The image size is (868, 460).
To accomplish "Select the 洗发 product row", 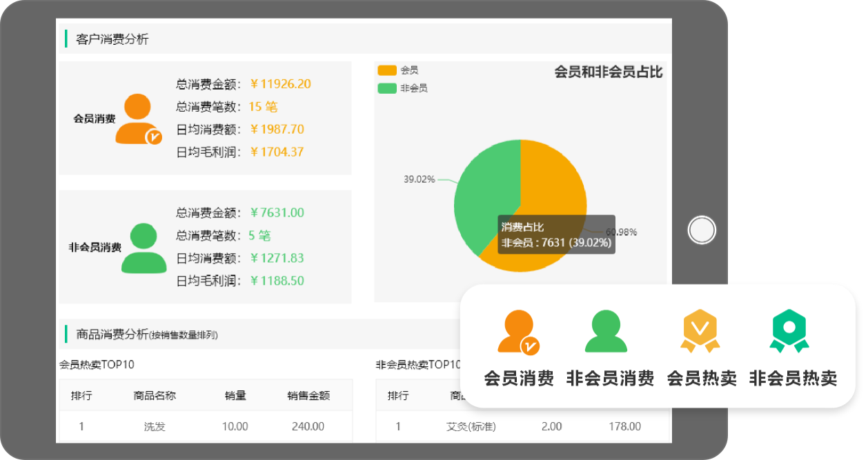I will [155, 426].
